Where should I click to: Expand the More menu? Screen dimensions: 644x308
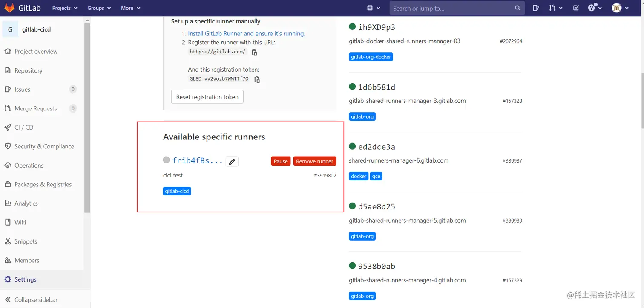[130, 8]
